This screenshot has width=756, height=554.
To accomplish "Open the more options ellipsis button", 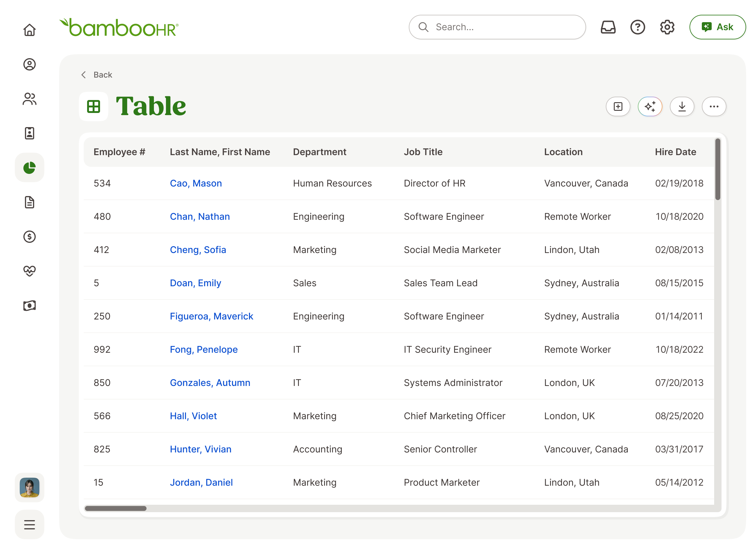I will click(x=714, y=106).
